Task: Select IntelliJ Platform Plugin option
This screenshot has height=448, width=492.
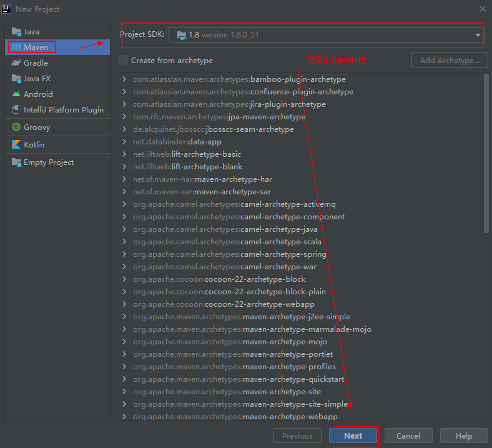Action: point(57,109)
